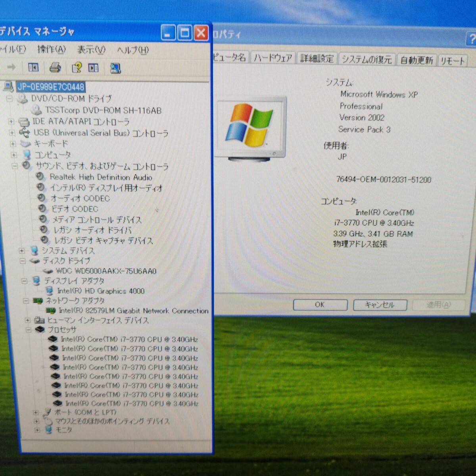Click the properties pane toolbar icon beside Help

click(x=93, y=68)
